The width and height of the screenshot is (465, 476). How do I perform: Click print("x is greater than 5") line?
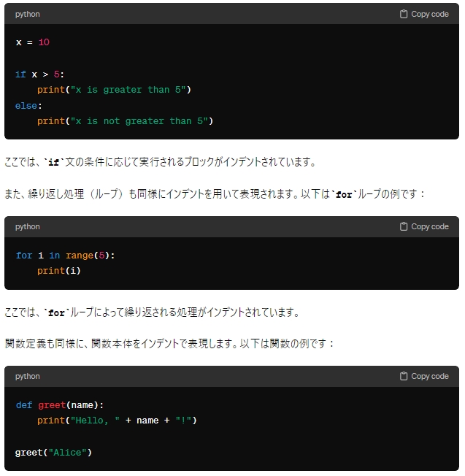click(114, 90)
